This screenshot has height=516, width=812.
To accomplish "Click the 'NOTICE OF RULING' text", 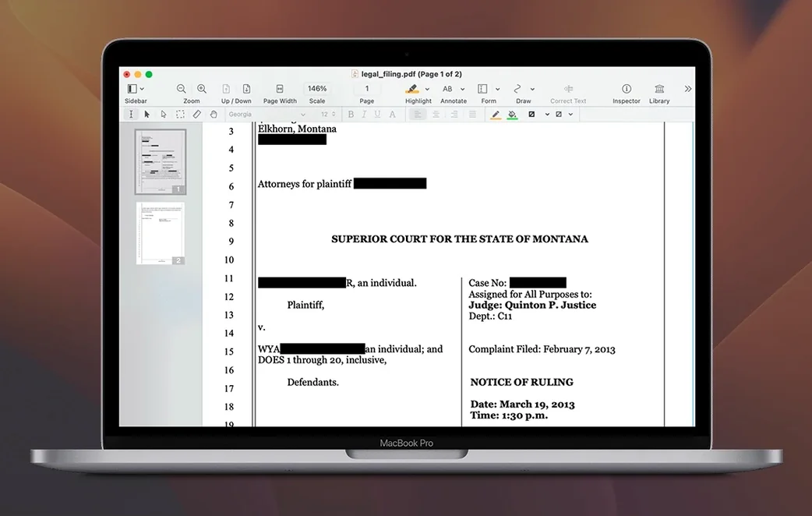I will click(x=521, y=383).
